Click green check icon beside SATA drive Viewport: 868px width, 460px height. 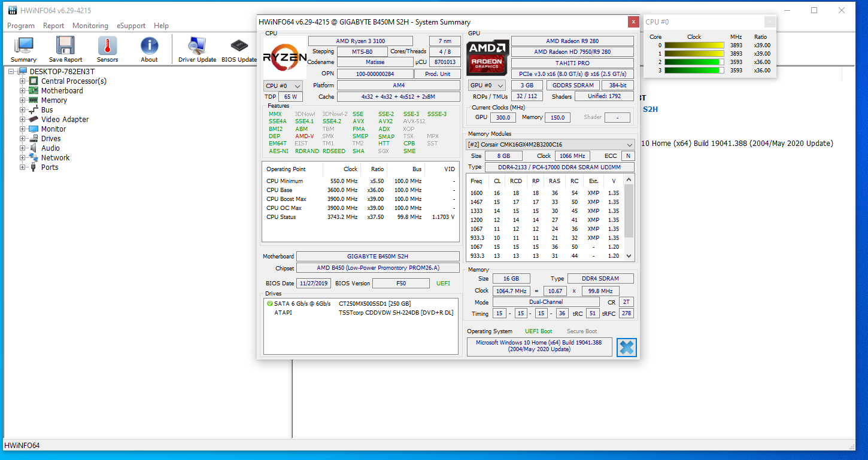tap(270, 304)
